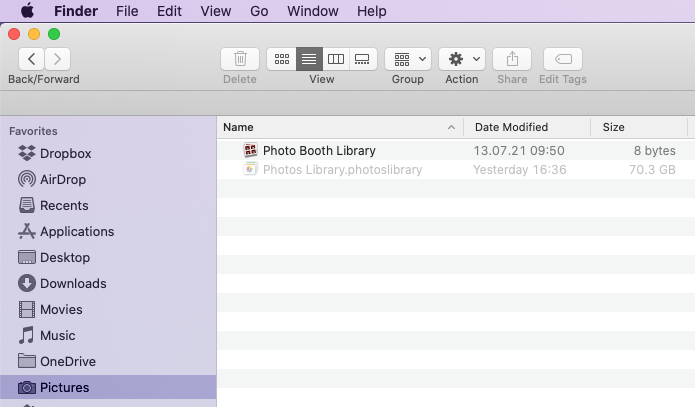Click the 8 bytes size cell
The image size is (695, 407).
pyautogui.click(x=655, y=151)
